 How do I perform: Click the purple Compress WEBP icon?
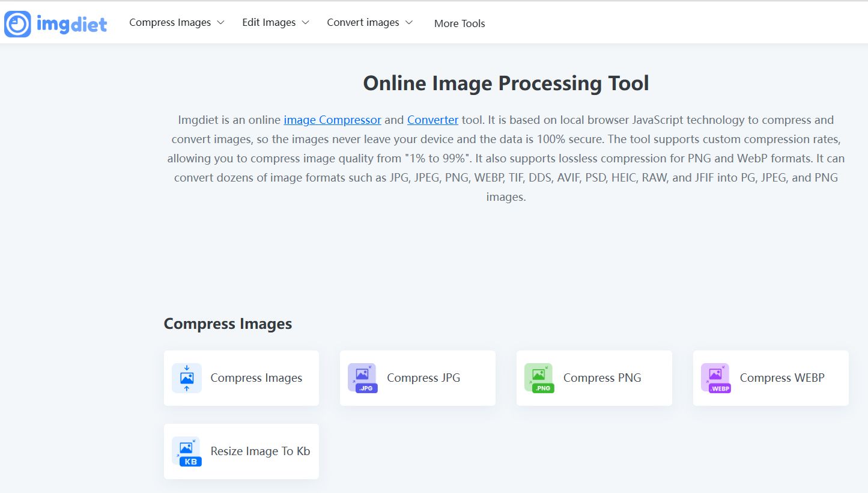[716, 378]
